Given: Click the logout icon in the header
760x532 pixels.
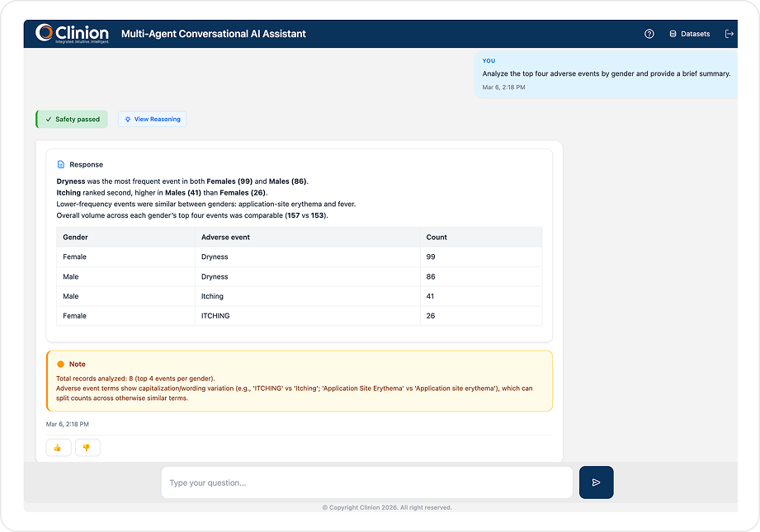Looking at the screenshot, I should tap(729, 34).
